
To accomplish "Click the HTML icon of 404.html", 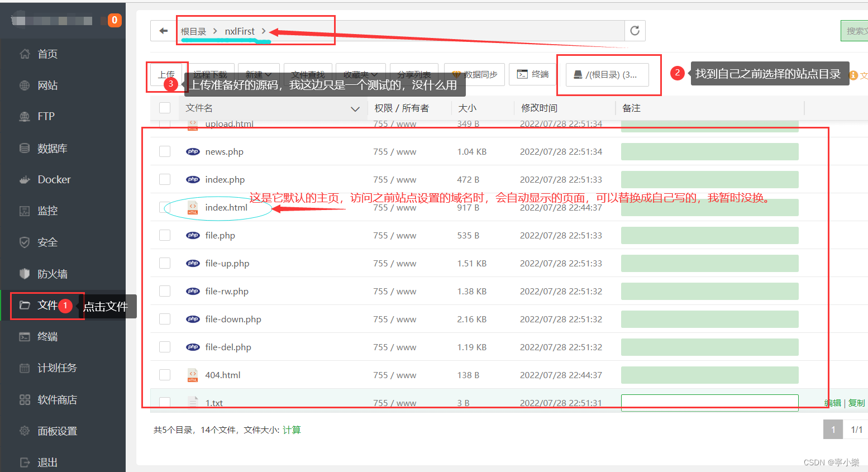I will click(193, 375).
